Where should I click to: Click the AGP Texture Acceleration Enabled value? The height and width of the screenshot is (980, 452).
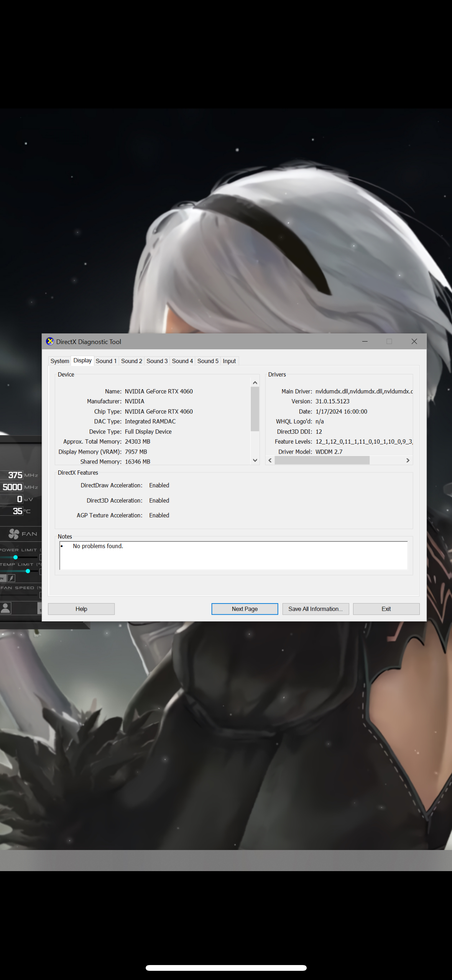(159, 515)
